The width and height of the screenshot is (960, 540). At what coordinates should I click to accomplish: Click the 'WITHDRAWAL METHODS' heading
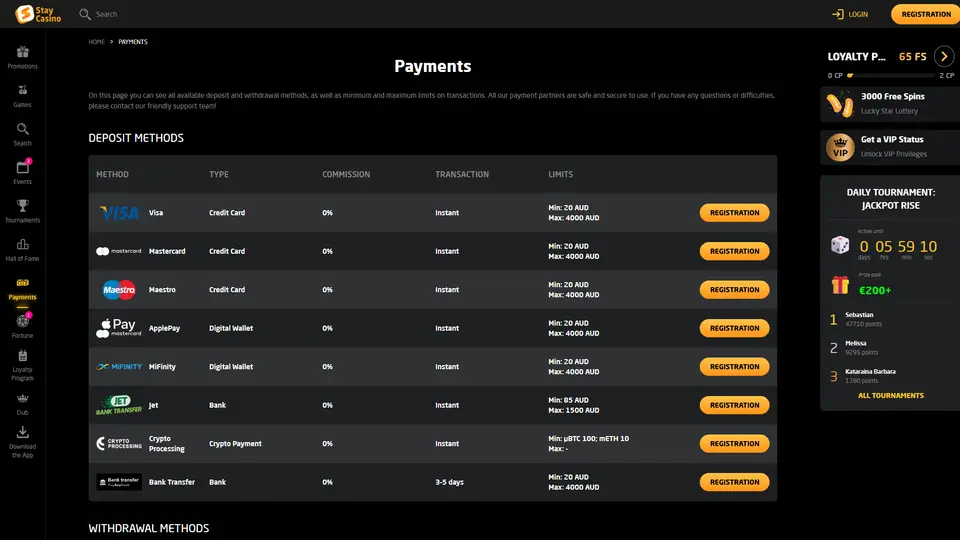(x=149, y=528)
